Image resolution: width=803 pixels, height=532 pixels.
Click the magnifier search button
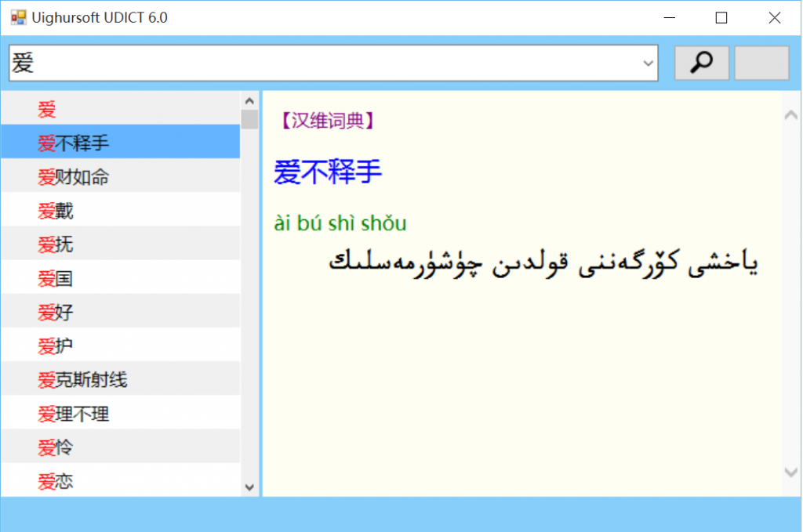tap(701, 63)
